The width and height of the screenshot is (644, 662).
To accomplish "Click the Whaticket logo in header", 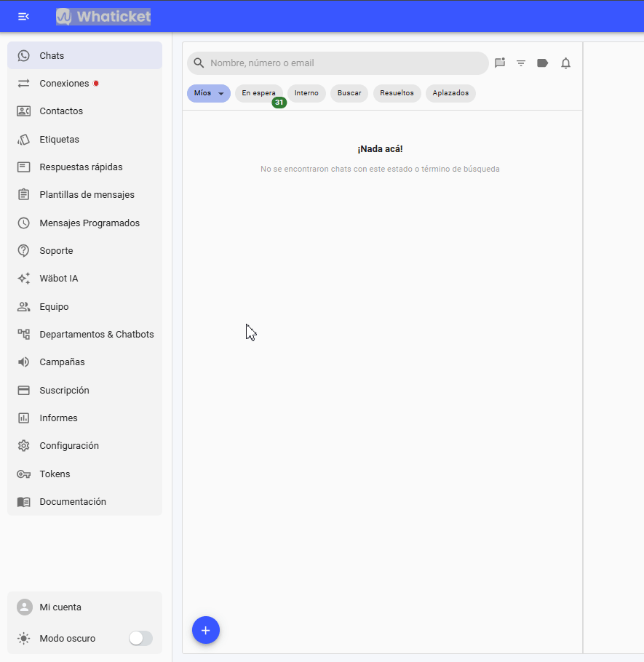I will click(103, 17).
